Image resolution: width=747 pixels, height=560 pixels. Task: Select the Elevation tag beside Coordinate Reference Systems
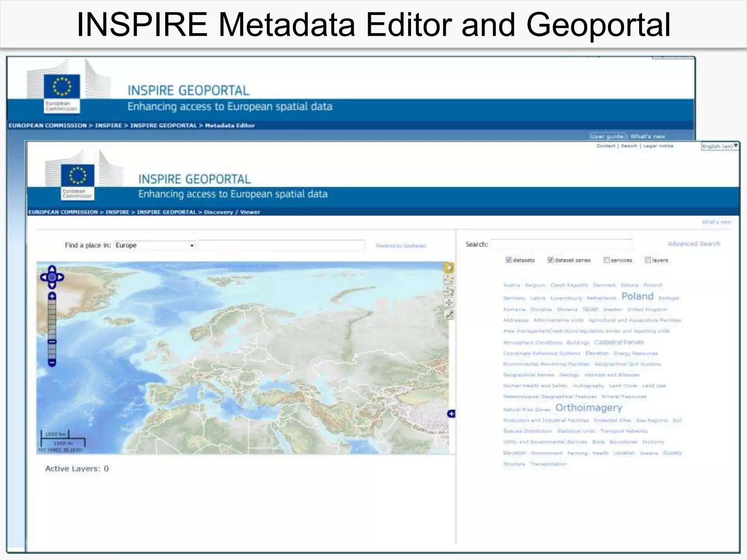coord(597,353)
